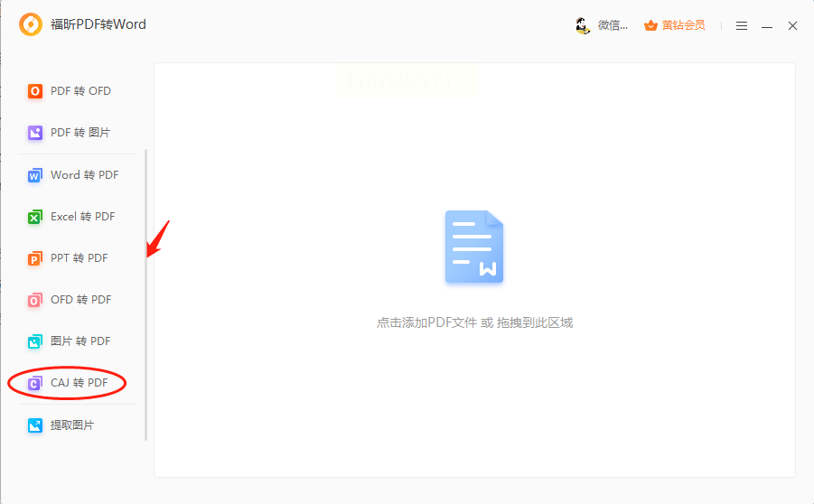Click the 黄钻会员 membership link
This screenshot has width=814, height=504.
pos(683,25)
